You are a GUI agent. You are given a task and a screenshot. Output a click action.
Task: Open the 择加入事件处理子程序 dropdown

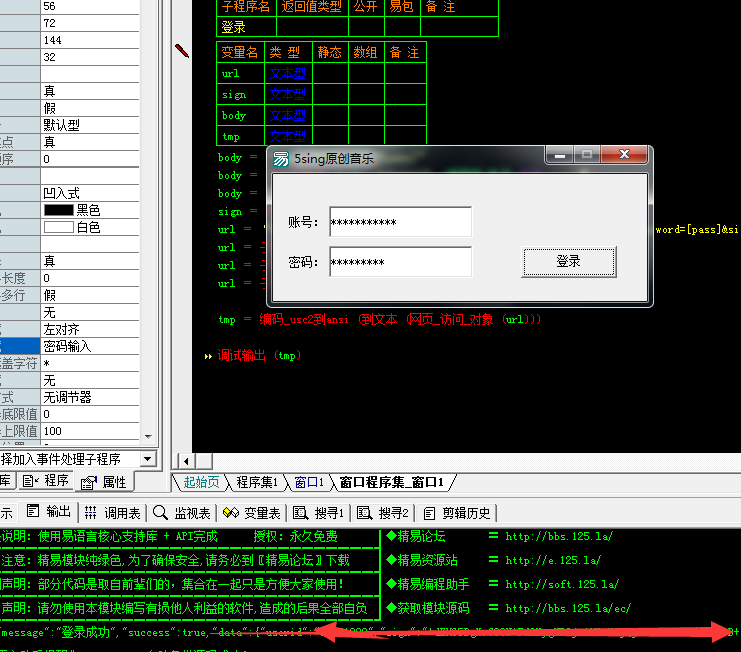pyautogui.click(x=147, y=459)
